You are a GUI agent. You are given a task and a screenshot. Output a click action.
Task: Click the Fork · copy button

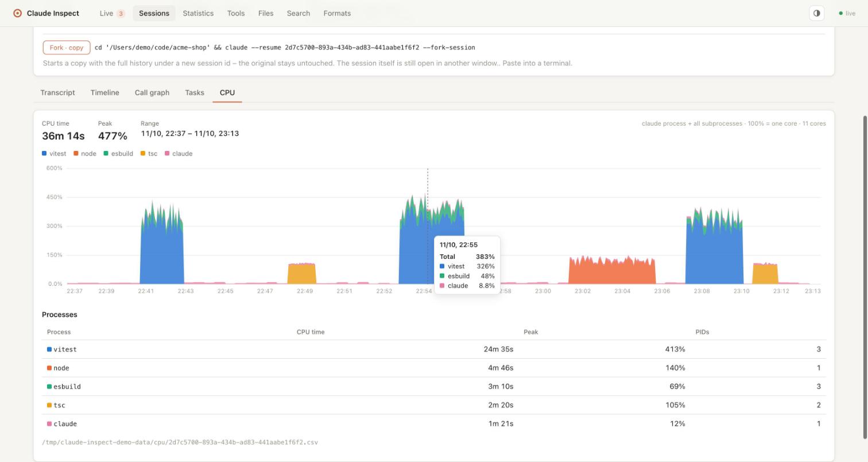click(67, 48)
